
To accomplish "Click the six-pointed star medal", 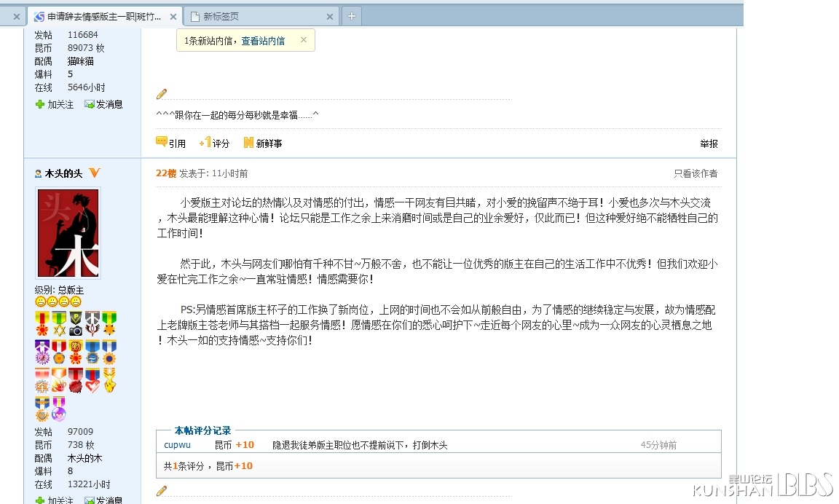I will tap(60, 323).
